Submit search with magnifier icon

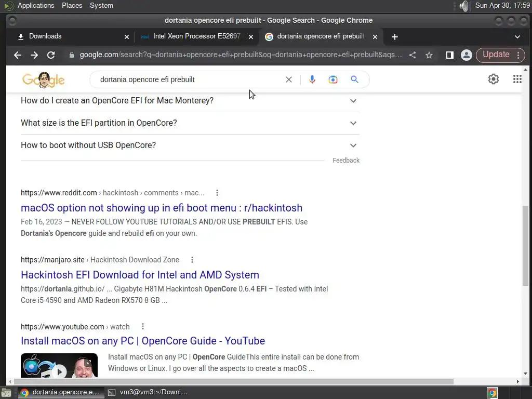coord(354,79)
